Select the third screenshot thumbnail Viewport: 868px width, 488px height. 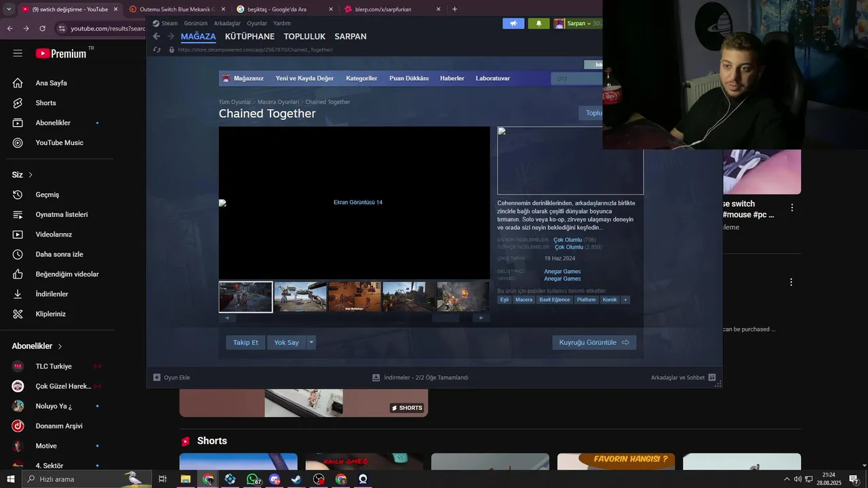355,297
